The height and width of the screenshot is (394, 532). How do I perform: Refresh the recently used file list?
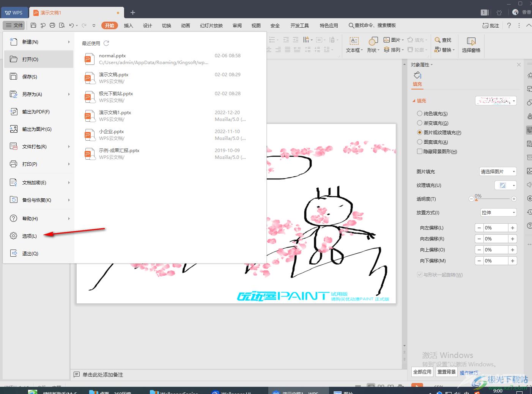106,43
